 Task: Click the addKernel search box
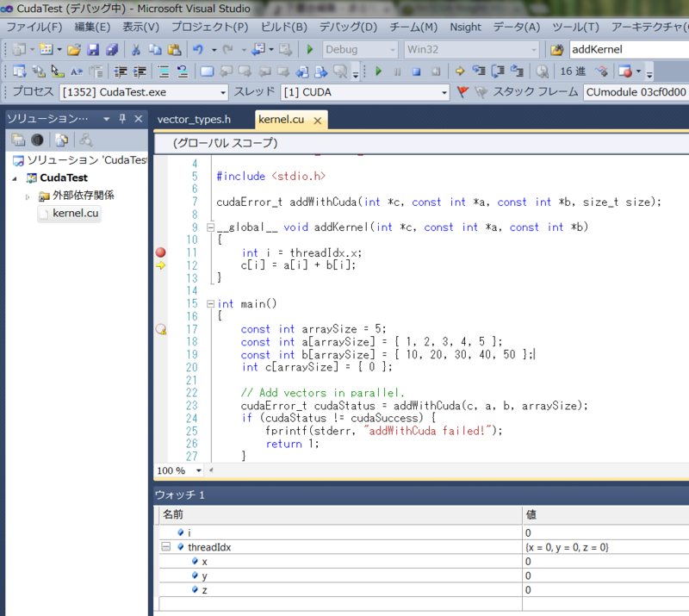[629, 49]
